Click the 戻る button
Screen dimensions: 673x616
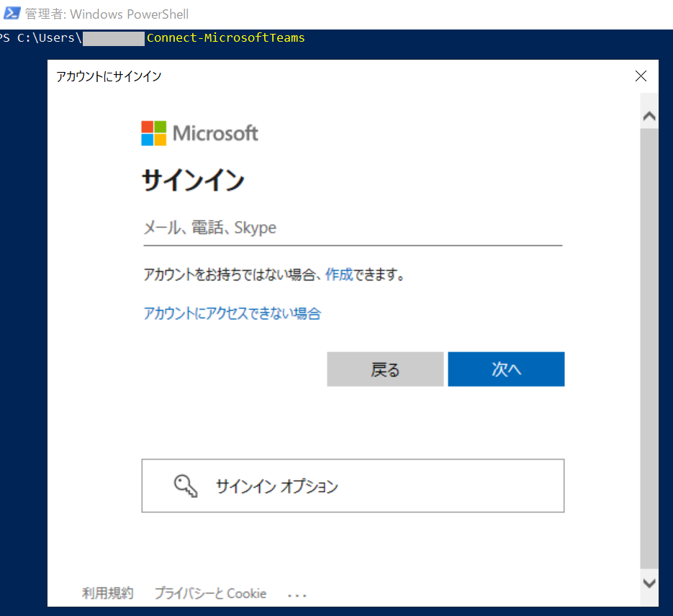coord(385,369)
